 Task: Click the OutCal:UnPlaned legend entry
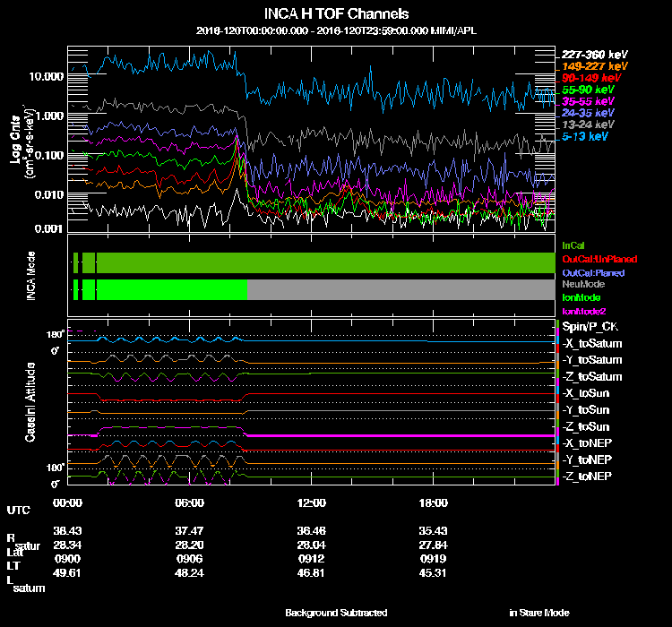point(599,259)
